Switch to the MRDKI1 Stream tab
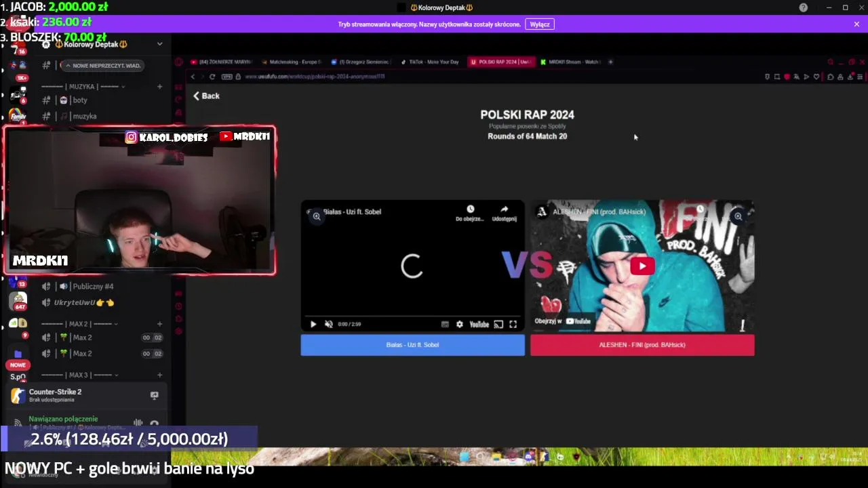 [x=571, y=62]
